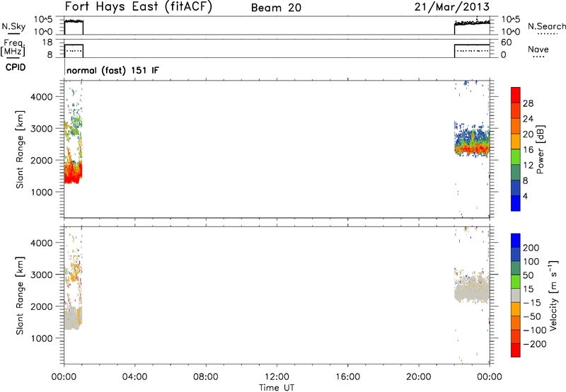Click the blue top segment of the velocity colorbar
The image size is (566, 392).
[x=516, y=241]
